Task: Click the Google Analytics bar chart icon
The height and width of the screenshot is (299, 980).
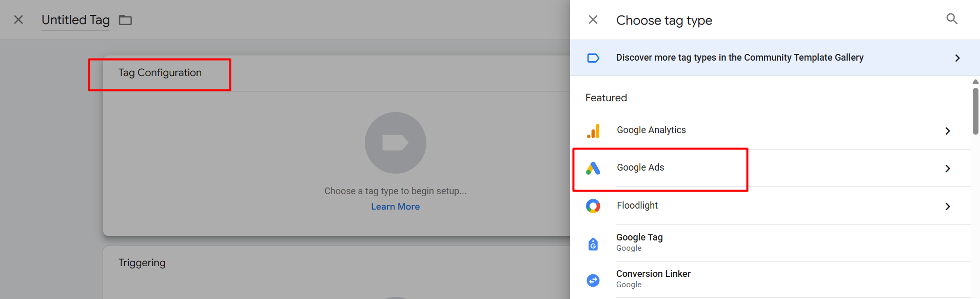Action: 593,131
